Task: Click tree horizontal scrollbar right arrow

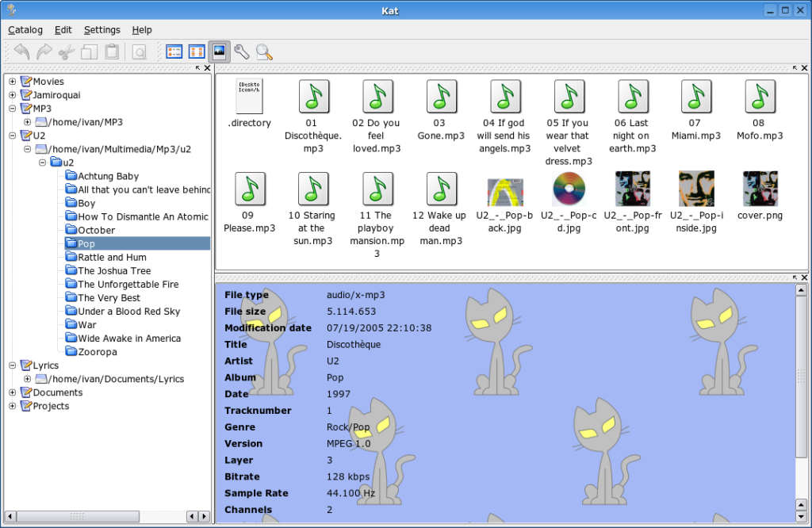Action: point(204,516)
